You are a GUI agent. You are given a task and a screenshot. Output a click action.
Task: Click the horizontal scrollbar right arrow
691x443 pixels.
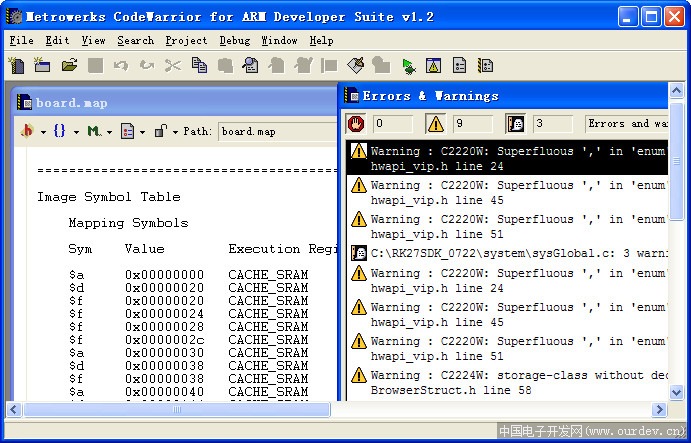coord(659,409)
